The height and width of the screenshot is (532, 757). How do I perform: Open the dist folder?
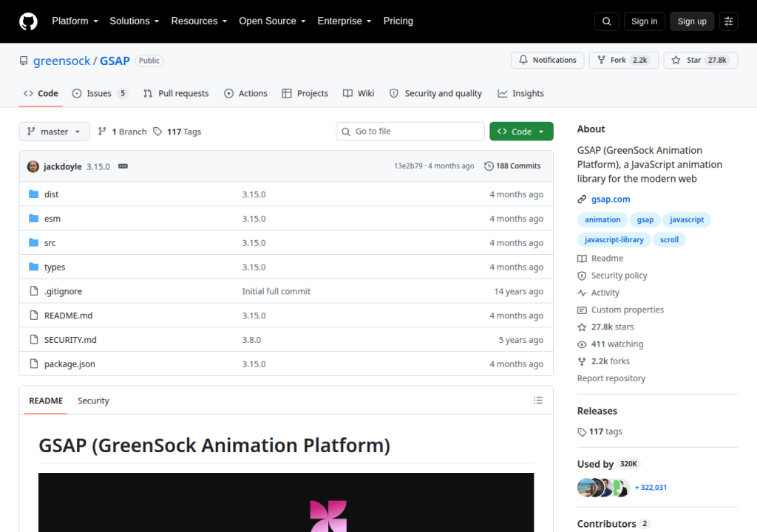[x=51, y=194]
